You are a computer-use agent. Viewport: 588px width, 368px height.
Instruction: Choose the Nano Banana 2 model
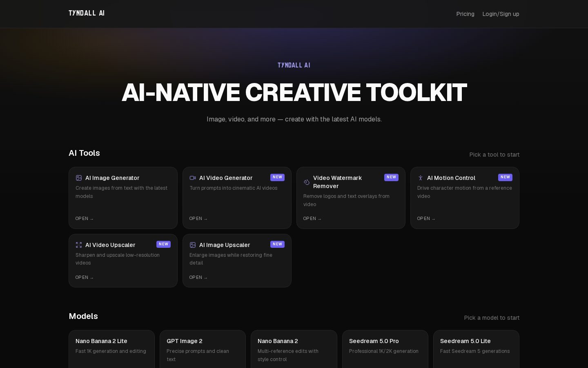(x=294, y=349)
